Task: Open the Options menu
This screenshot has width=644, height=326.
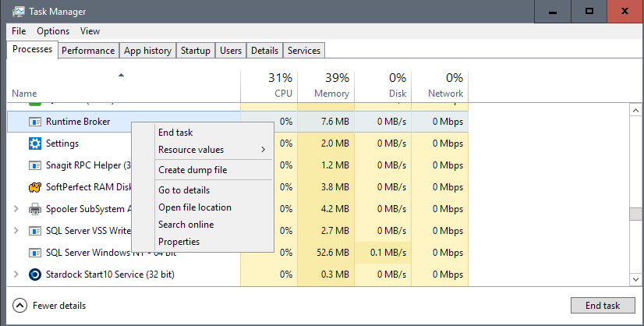Action: [x=53, y=31]
